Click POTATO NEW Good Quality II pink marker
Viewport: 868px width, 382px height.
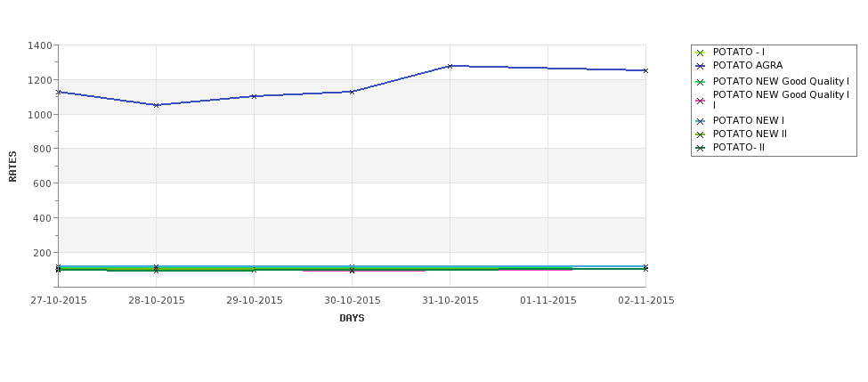coord(701,101)
